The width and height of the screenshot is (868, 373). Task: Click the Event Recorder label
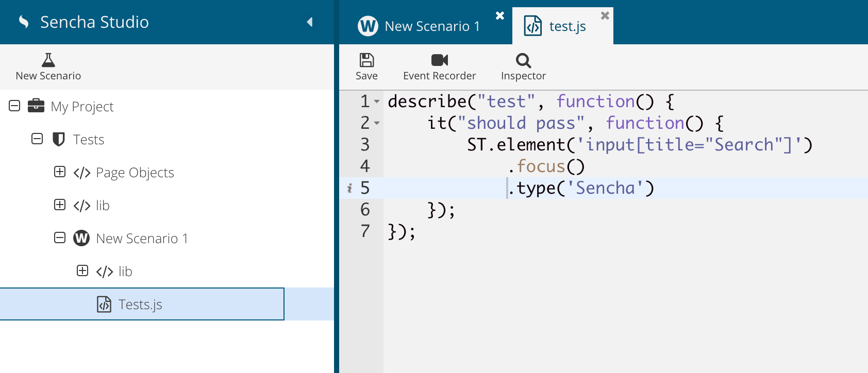click(440, 76)
